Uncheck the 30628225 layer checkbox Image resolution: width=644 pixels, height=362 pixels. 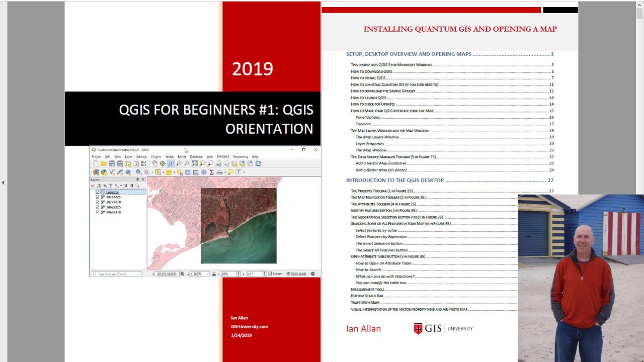click(98, 207)
